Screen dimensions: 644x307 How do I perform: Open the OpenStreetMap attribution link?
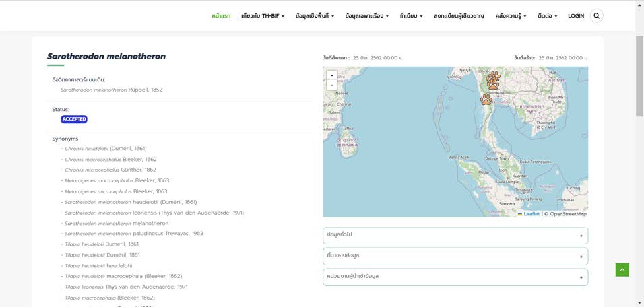pyautogui.click(x=568, y=214)
